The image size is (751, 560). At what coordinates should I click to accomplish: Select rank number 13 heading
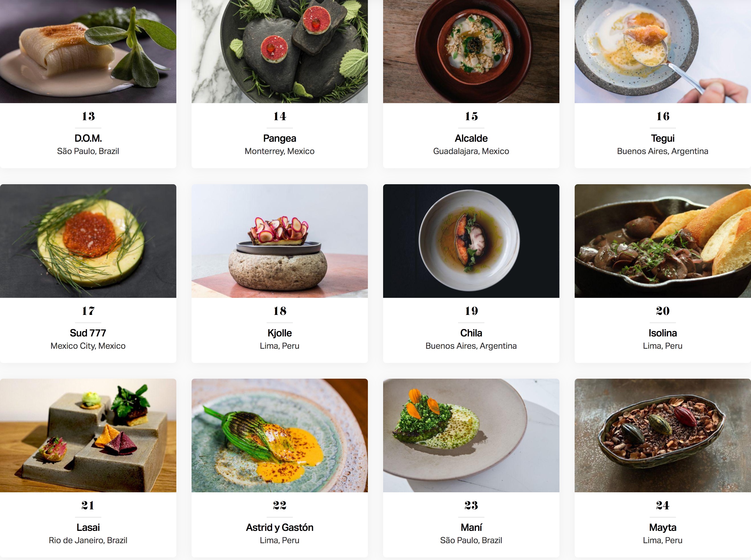click(88, 116)
